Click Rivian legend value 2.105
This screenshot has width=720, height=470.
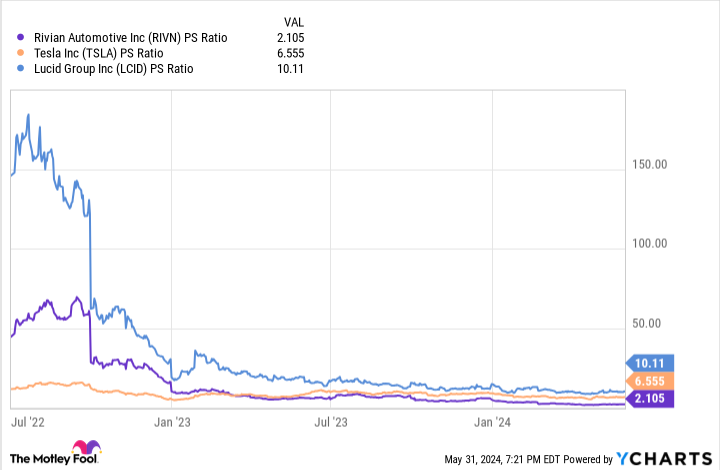[290, 38]
